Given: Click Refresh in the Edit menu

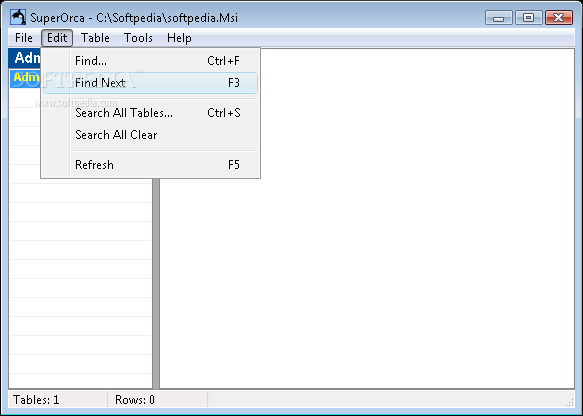Looking at the screenshot, I should click(150, 165).
